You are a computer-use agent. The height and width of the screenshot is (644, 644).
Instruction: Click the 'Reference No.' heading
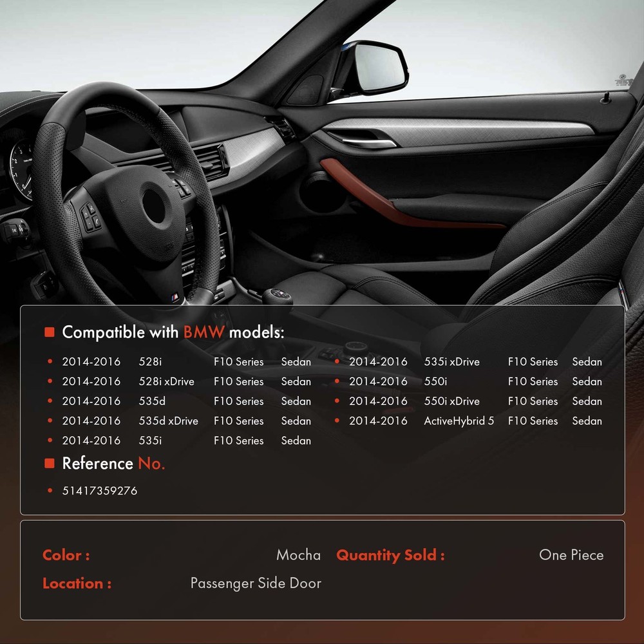[113, 463]
